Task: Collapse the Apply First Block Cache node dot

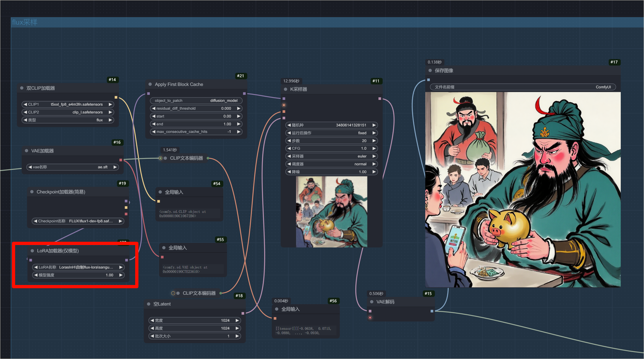Action: click(x=150, y=84)
